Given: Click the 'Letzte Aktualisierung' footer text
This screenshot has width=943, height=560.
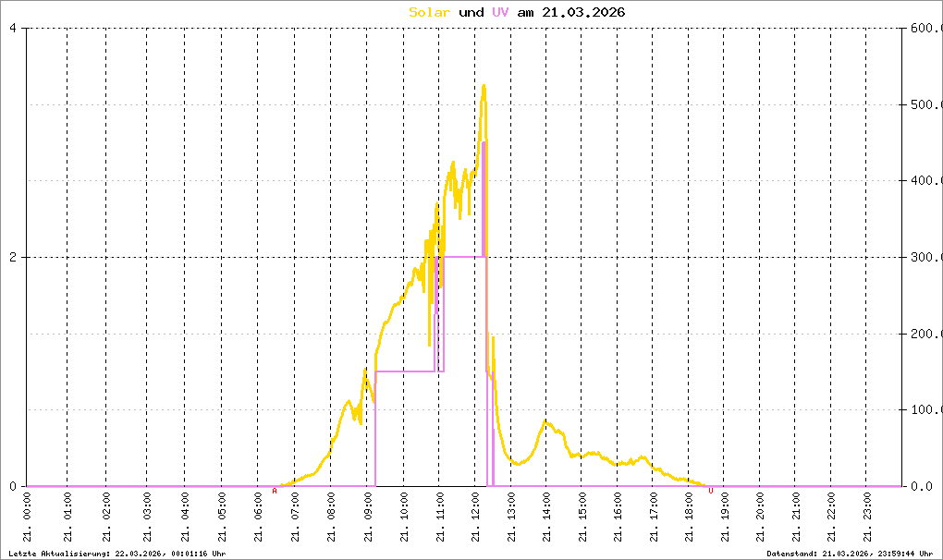Looking at the screenshot, I should tap(117, 554).
